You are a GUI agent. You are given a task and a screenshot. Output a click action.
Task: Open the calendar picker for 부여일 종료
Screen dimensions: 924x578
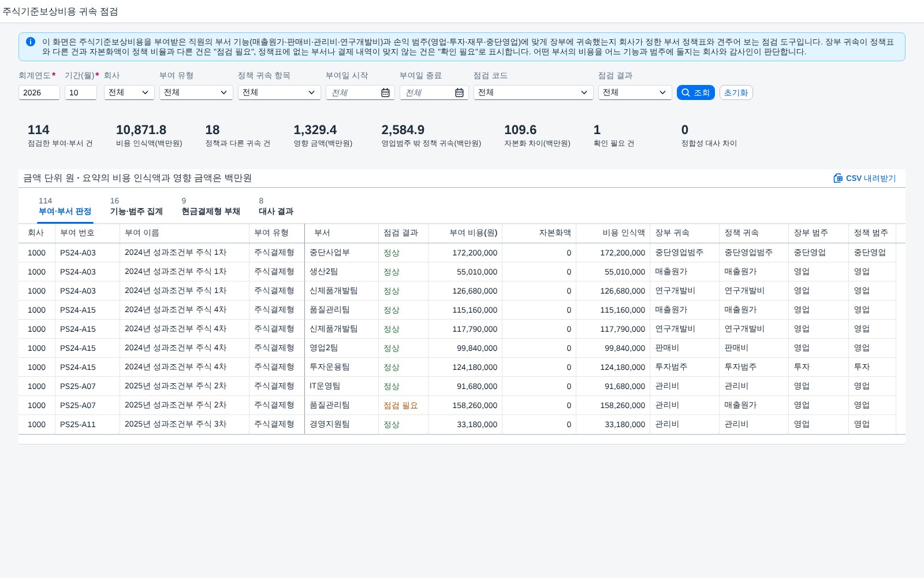point(459,92)
